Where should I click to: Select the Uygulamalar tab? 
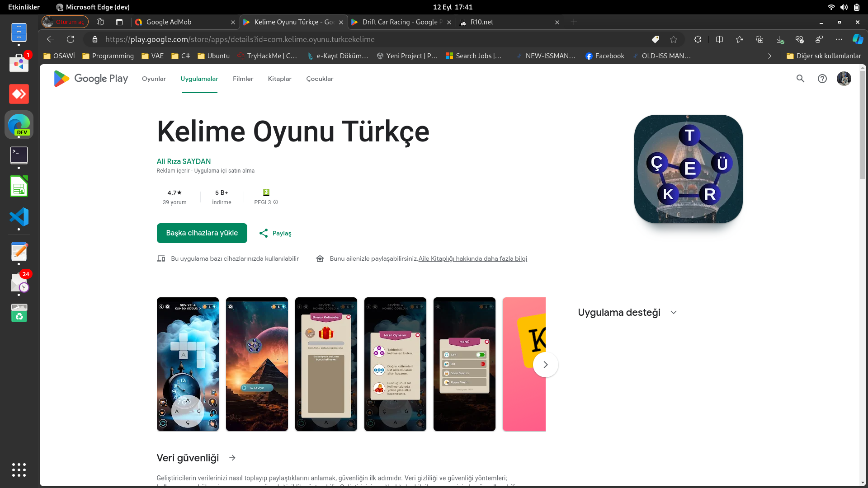pyautogui.click(x=199, y=79)
